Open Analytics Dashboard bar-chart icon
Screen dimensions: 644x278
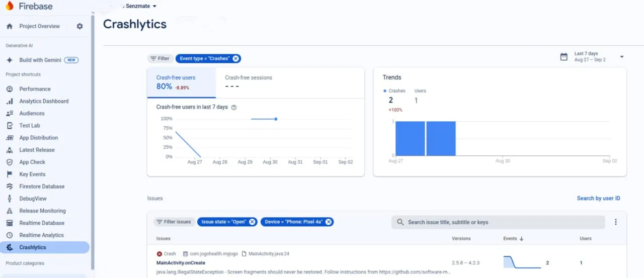[10, 101]
